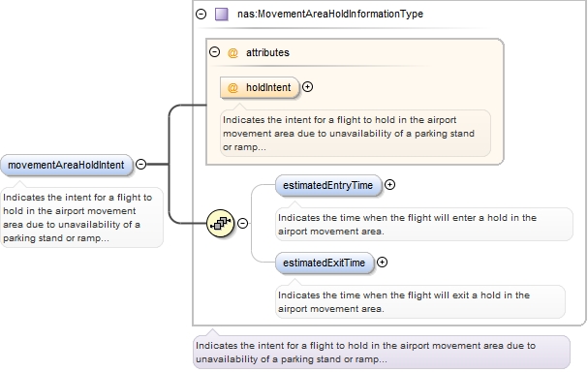Collapse the sequence compositor children
Screen dimensions: 588x372
(x=242, y=223)
